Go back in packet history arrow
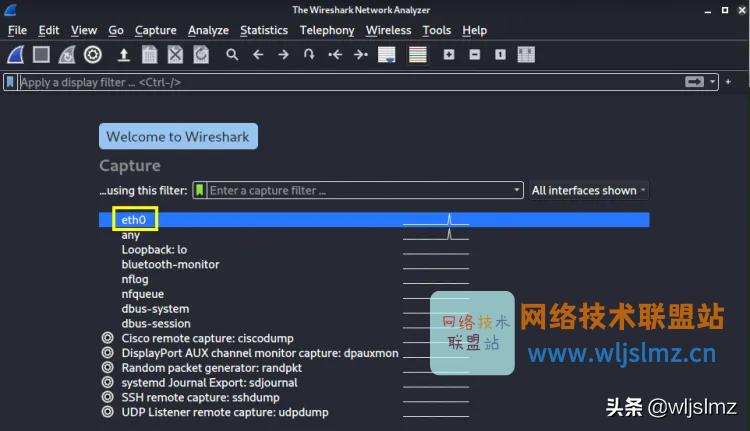The image size is (750, 431). (258, 55)
